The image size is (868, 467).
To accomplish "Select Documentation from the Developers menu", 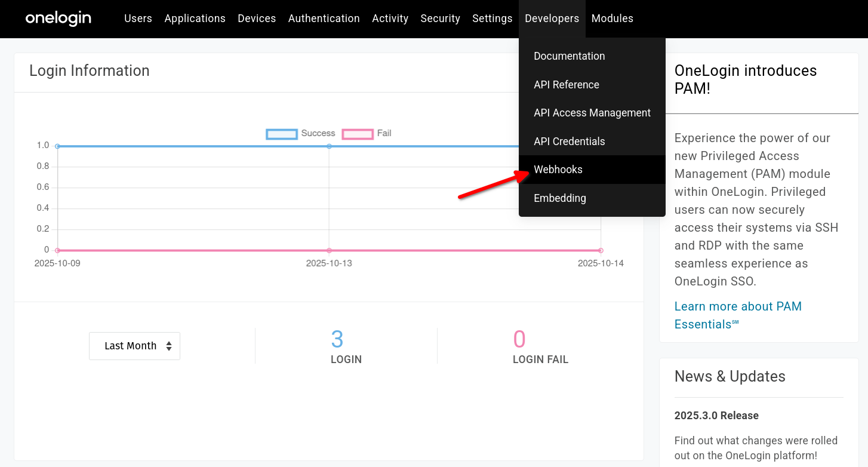I will point(569,56).
